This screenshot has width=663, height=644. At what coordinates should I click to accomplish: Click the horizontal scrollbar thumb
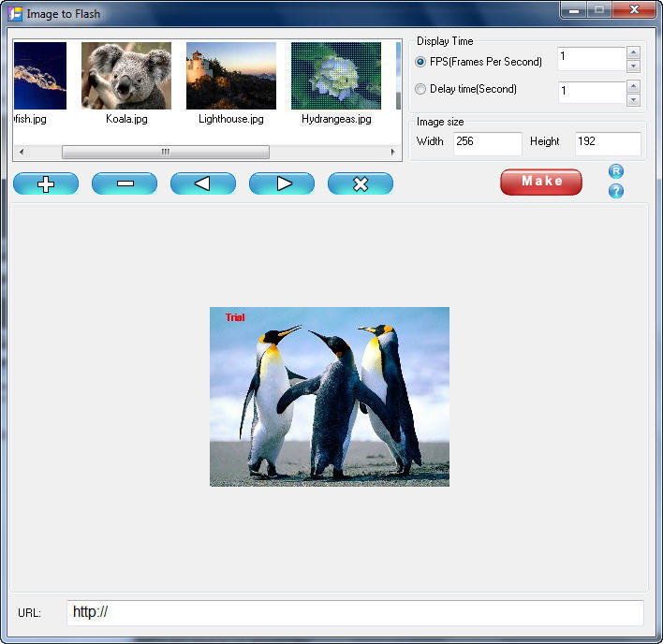point(166,152)
